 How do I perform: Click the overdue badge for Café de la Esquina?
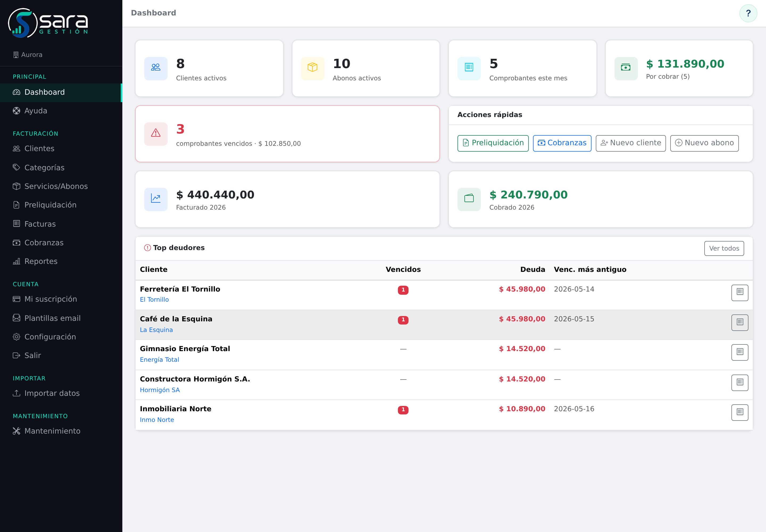pos(403,320)
